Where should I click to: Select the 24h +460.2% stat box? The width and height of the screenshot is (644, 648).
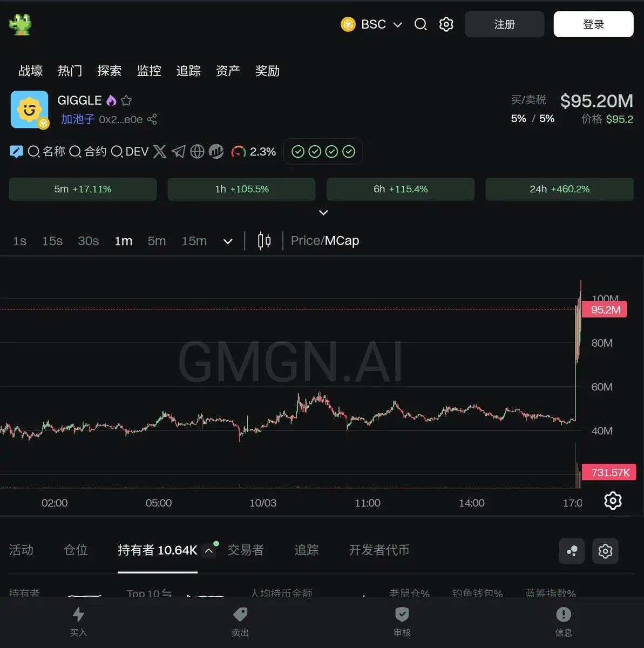click(x=560, y=189)
